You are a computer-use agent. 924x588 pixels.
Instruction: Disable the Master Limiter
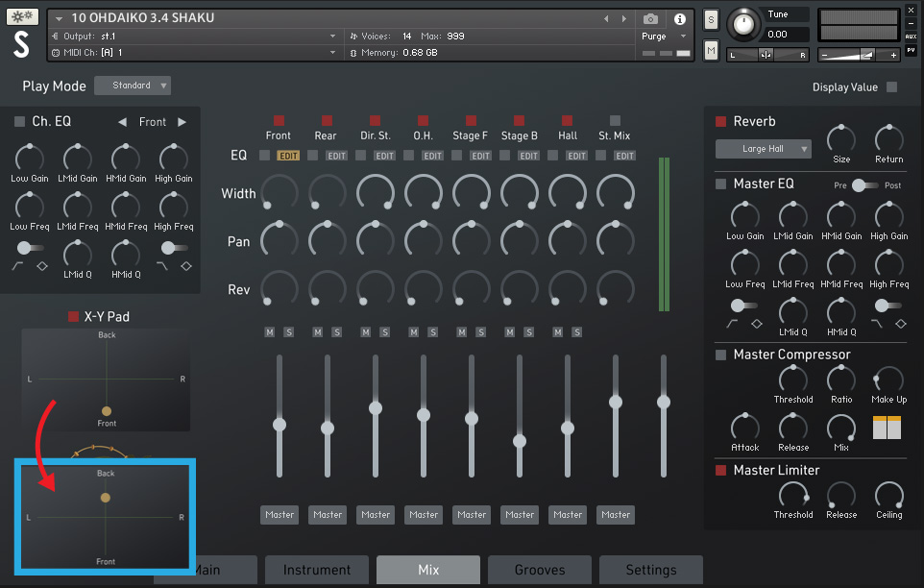(720, 470)
